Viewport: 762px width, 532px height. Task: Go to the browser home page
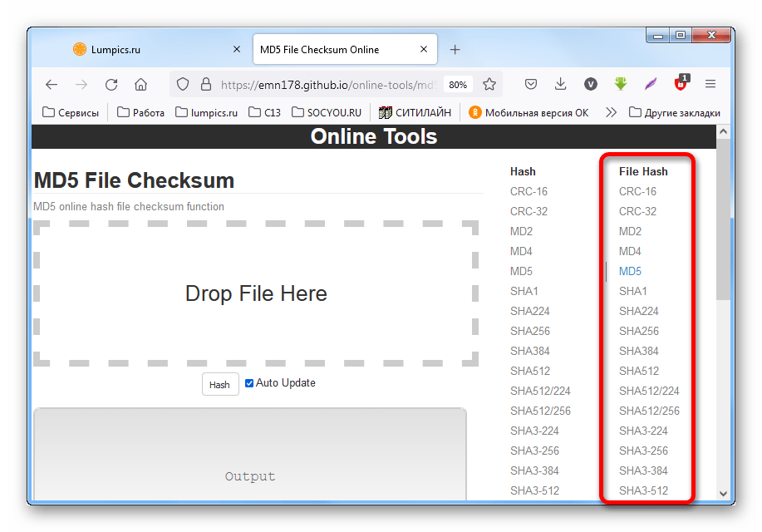140,84
